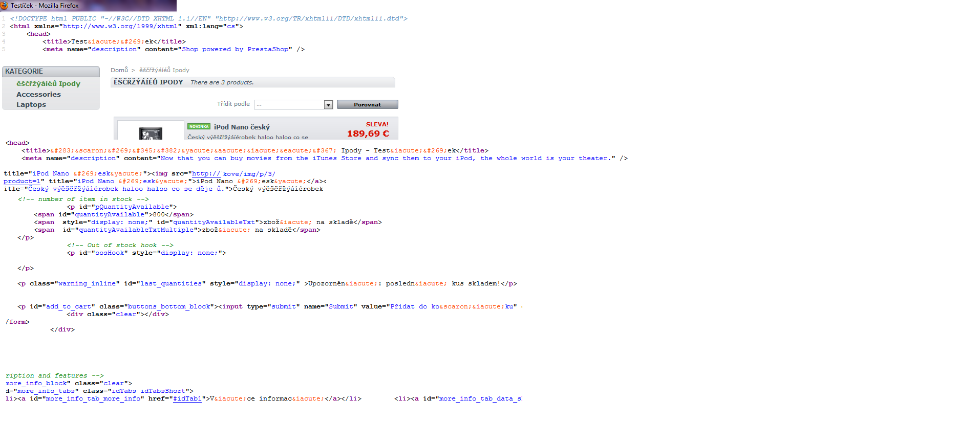
Task: Click the meta description mentioning iTunes Store
Action: 325,158
